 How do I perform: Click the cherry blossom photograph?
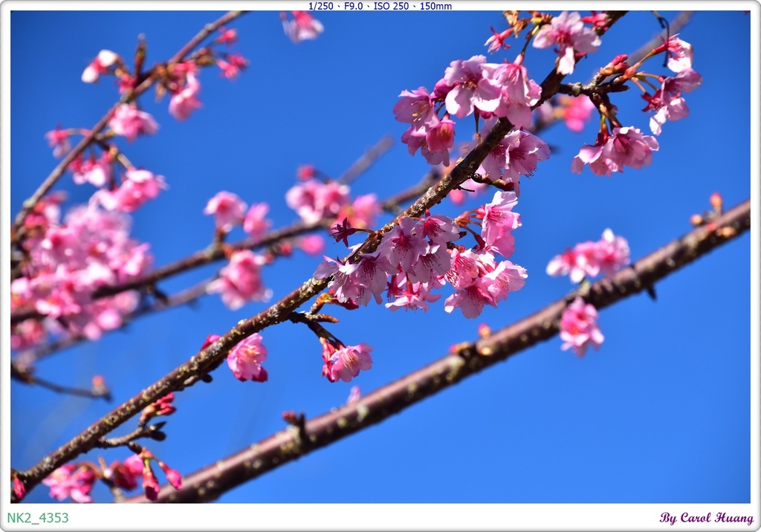(x=380, y=257)
